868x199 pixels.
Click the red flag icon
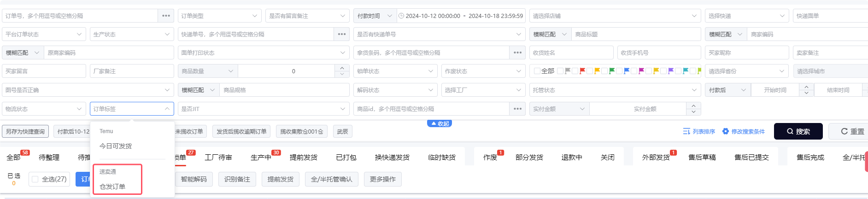click(x=582, y=71)
